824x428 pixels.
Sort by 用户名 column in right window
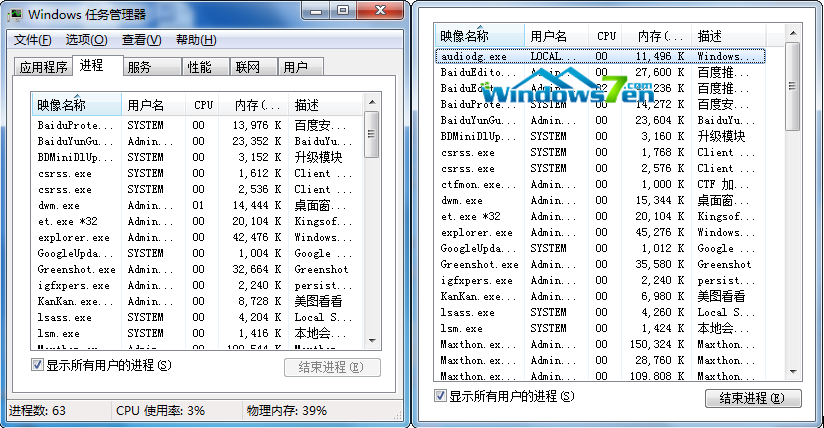(x=557, y=36)
